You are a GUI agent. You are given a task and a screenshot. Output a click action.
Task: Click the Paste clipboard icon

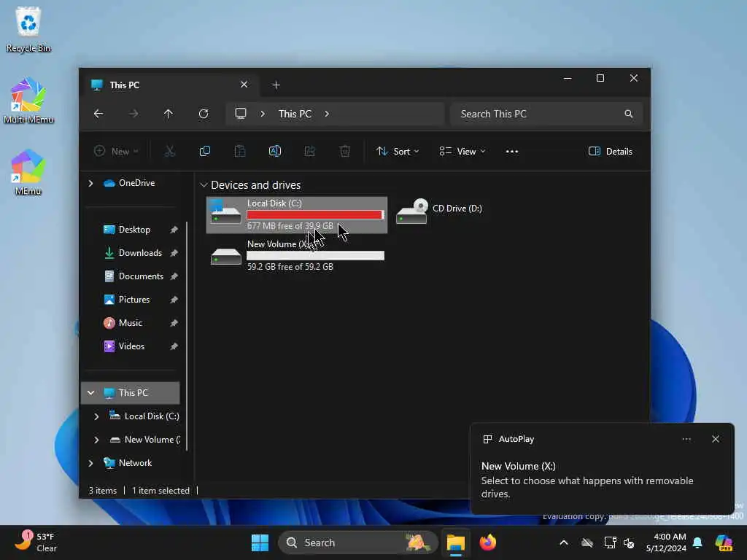click(239, 152)
